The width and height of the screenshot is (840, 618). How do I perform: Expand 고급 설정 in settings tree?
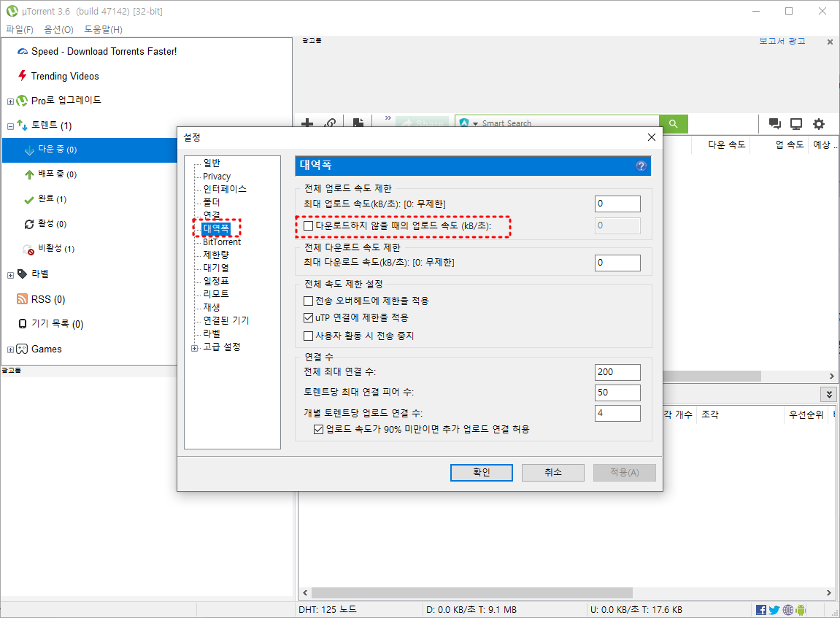(x=194, y=348)
